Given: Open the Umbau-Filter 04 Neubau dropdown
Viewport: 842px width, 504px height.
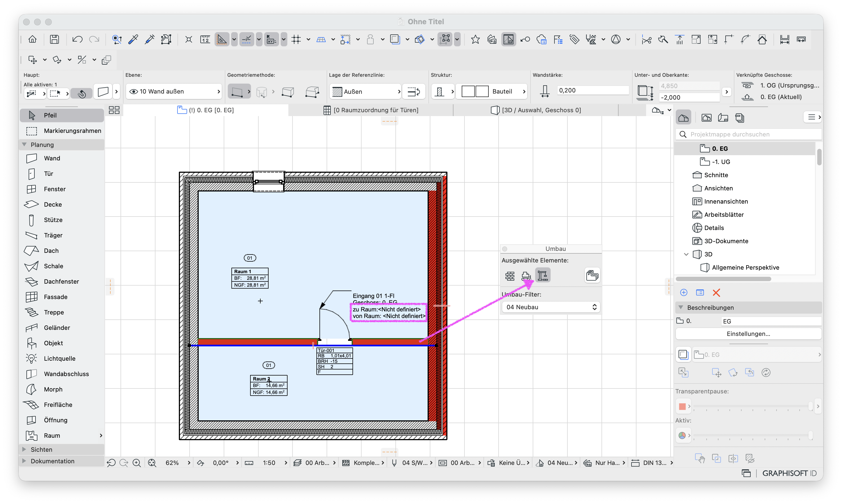Looking at the screenshot, I should (551, 307).
